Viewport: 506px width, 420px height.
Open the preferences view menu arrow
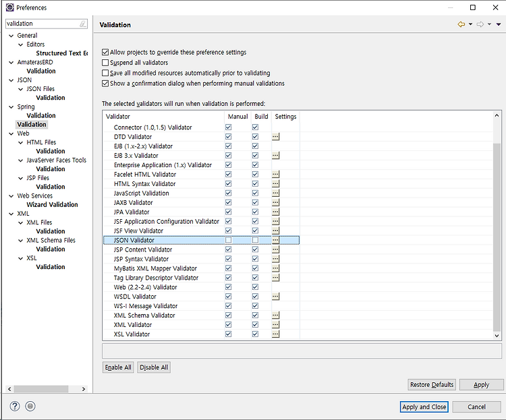coord(499,24)
